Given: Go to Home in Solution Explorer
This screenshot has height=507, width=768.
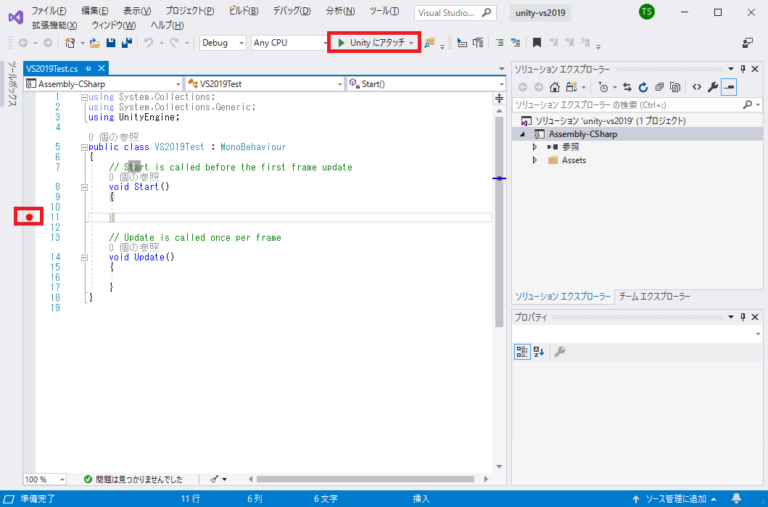Looking at the screenshot, I should [x=554, y=87].
